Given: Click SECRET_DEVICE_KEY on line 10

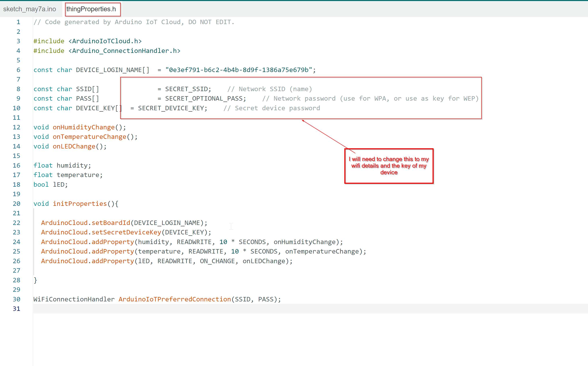Looking at the screenshot, I should (x=171, y=108).
